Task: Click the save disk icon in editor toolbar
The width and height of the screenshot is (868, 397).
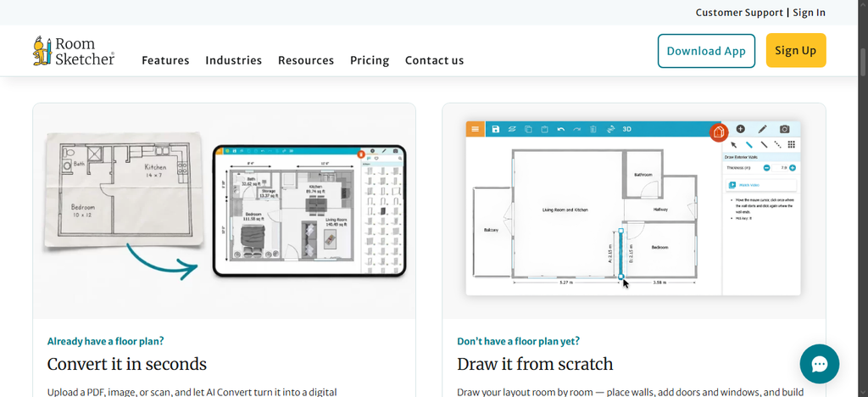Action: pyautogui.click(x=495, y=129)
